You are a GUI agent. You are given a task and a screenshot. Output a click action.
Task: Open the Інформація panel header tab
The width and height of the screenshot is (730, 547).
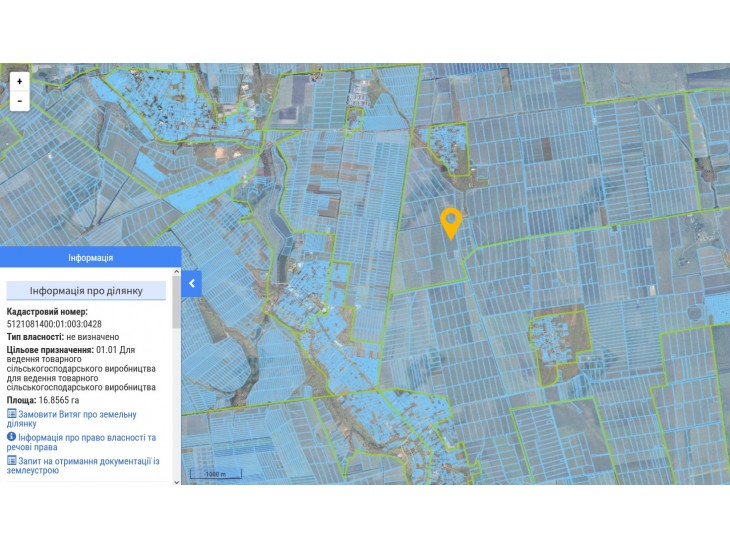90,257
